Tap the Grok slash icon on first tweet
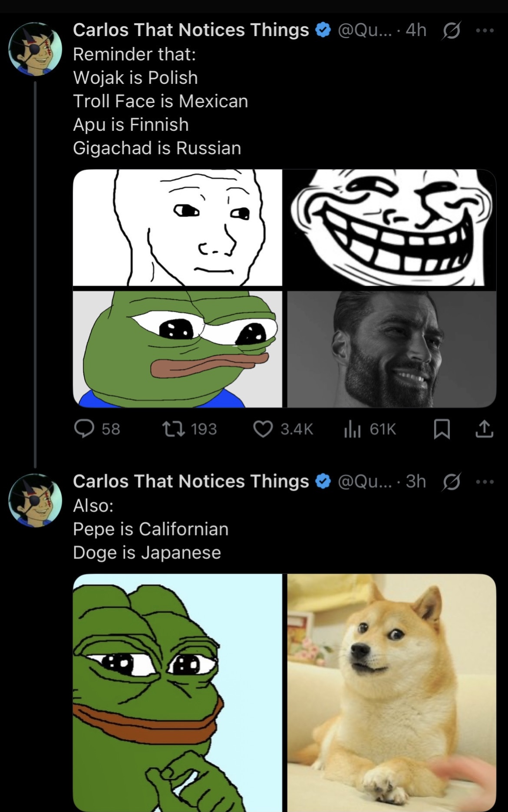This screenshot has height=812, width=508. [451, 31]
